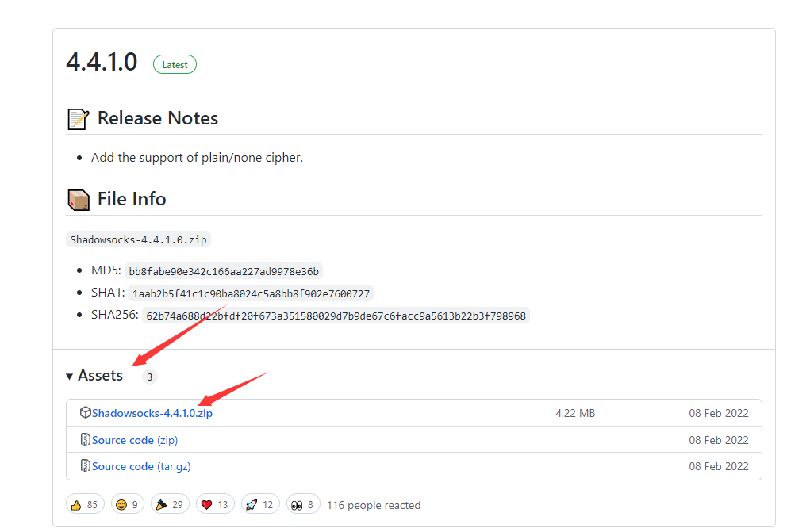
Task: Click the Assets count badge
Action: pyautogui.click(x=149, y=377)
